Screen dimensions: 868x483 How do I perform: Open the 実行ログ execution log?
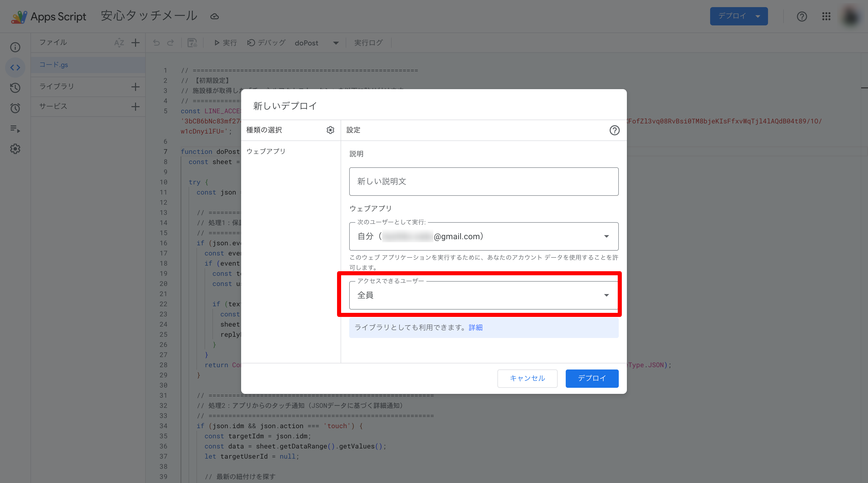click(x=368, y=43)
